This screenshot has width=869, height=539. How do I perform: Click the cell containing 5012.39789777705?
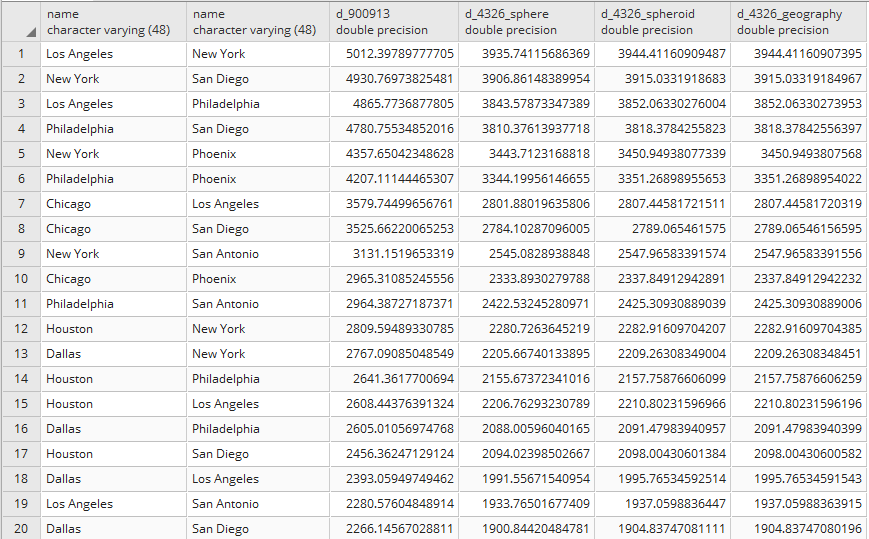[397, 54]
